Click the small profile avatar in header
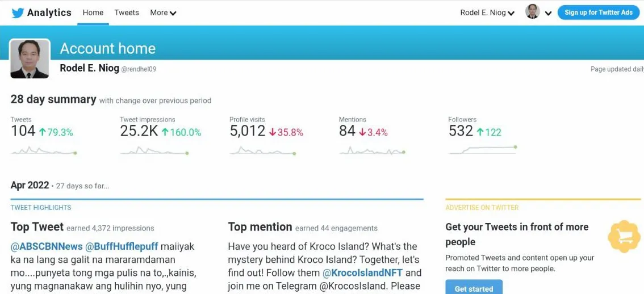Viewport: 644px width, 294px height. click(x=532, y=11)
